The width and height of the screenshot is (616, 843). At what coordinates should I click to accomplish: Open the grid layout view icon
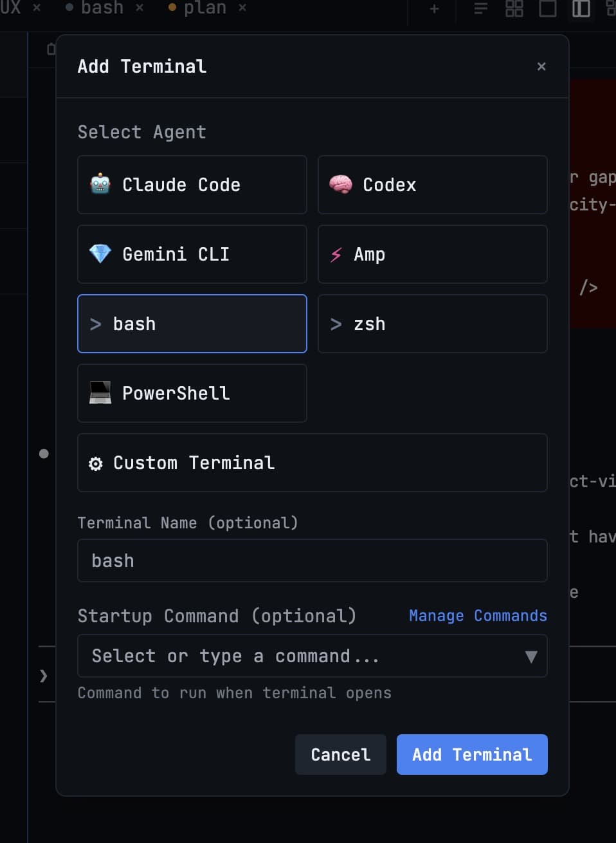coord(514,9)
